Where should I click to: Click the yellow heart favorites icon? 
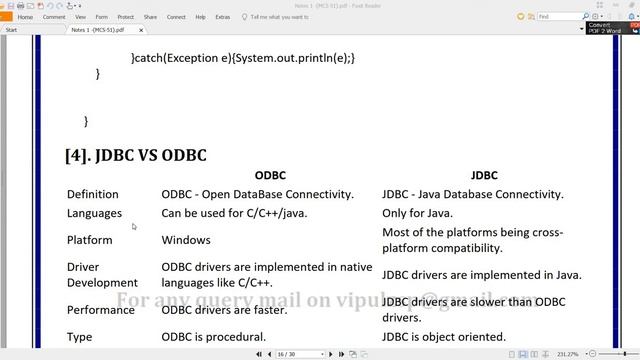coord(520,16)
